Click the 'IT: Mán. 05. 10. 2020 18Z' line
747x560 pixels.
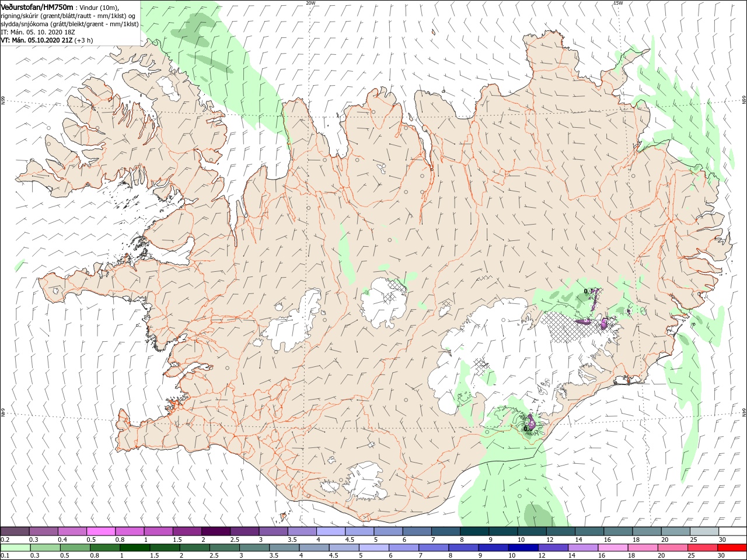(x=39, y=32)
